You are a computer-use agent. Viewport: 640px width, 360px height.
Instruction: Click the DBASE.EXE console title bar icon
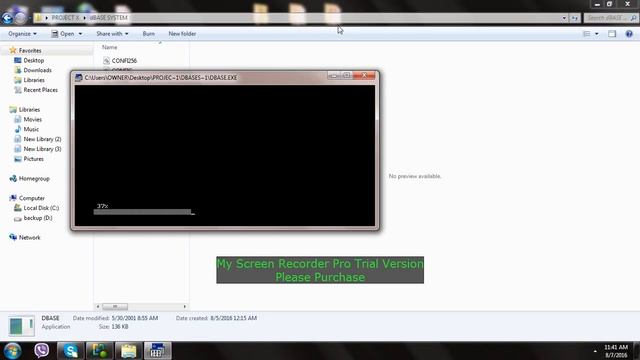click(79, 77)
